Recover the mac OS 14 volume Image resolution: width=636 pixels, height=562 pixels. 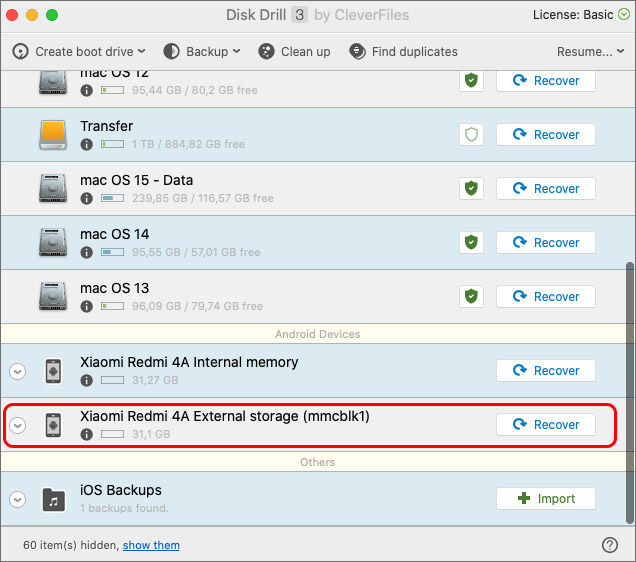(546, 242)
